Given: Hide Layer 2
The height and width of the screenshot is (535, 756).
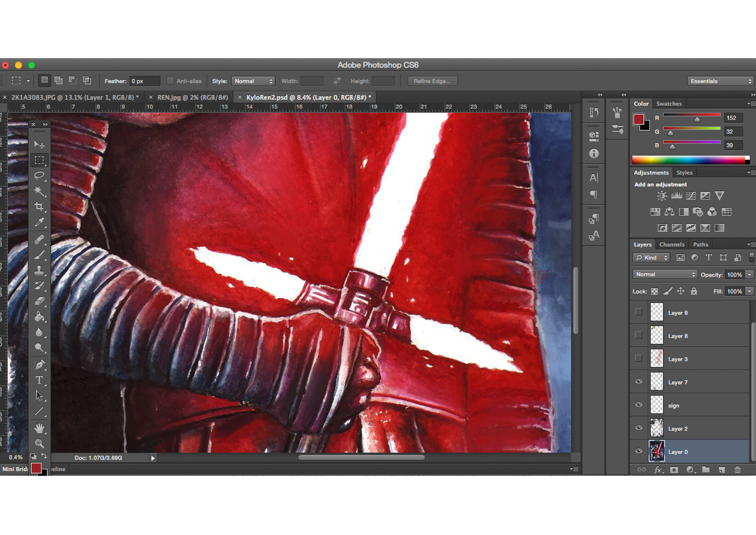Looking at the screenshot, I should (x=639, y=428).
